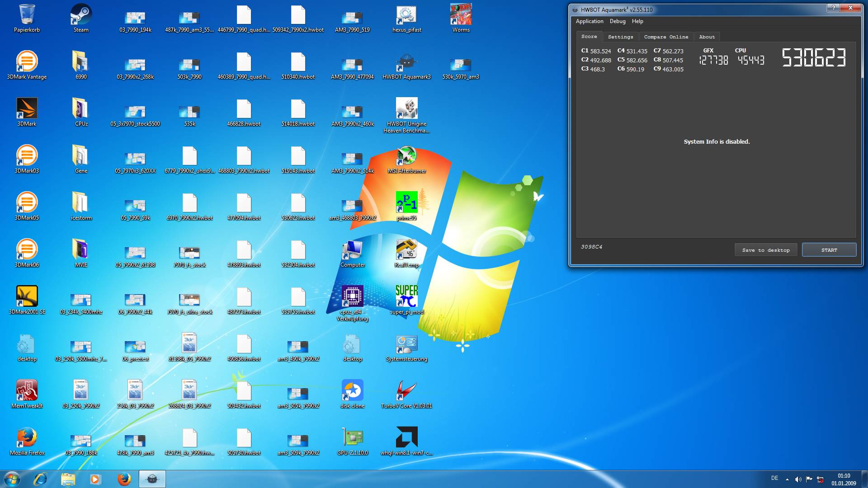
Task: Click the 3098C4 code text
Action: [591, 247]
